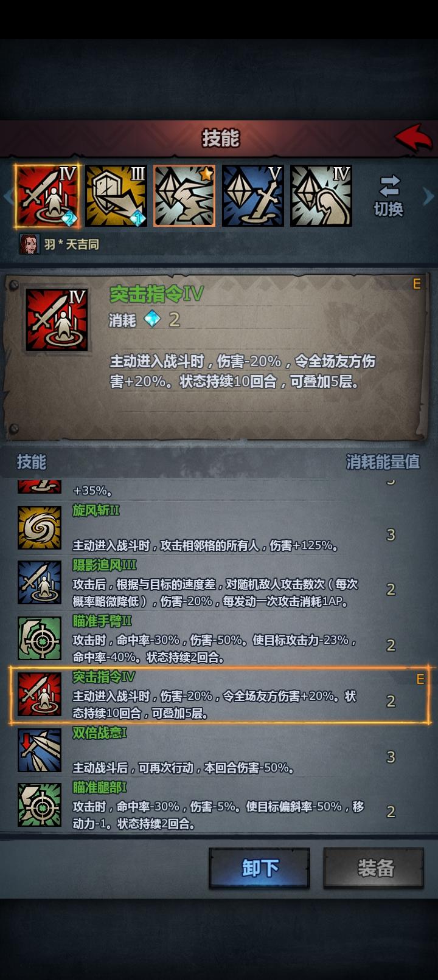Tap the red back arrow icon

[414, 138]
